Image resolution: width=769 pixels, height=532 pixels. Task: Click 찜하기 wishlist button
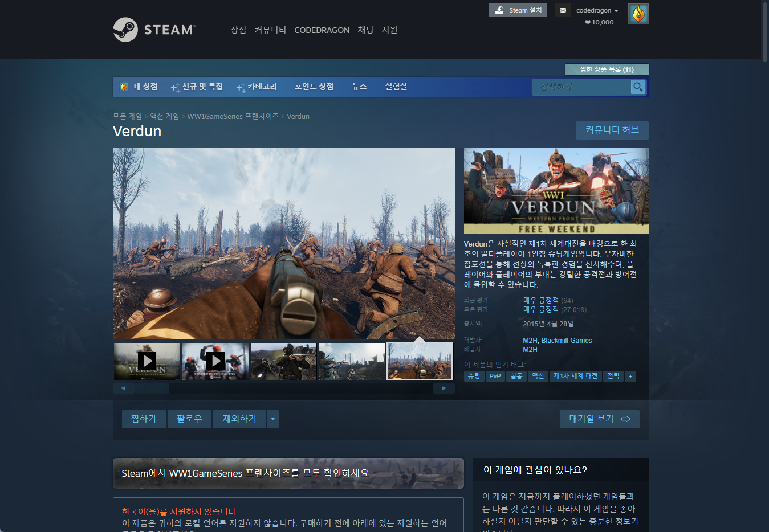[x=144, y=419]
